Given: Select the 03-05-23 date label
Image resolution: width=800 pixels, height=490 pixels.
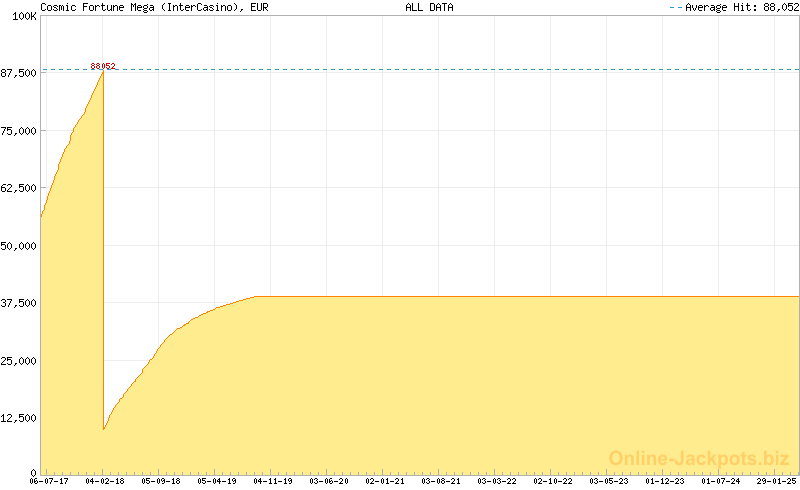Looking at the screenshot, I should click(x=609, y=481).
